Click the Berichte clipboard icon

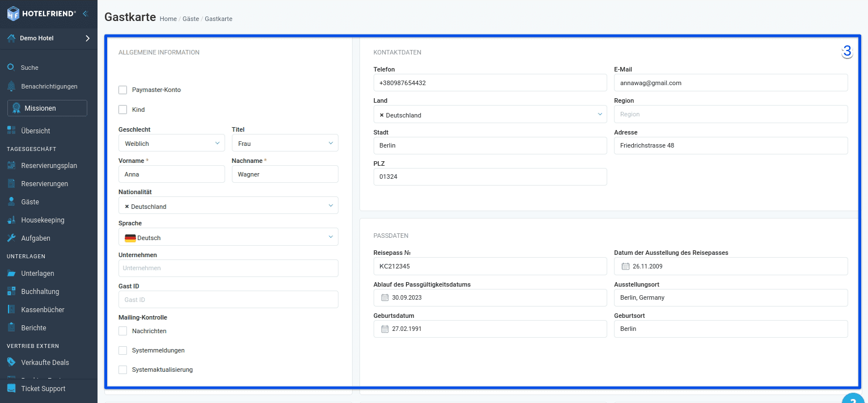pos(11,328)
